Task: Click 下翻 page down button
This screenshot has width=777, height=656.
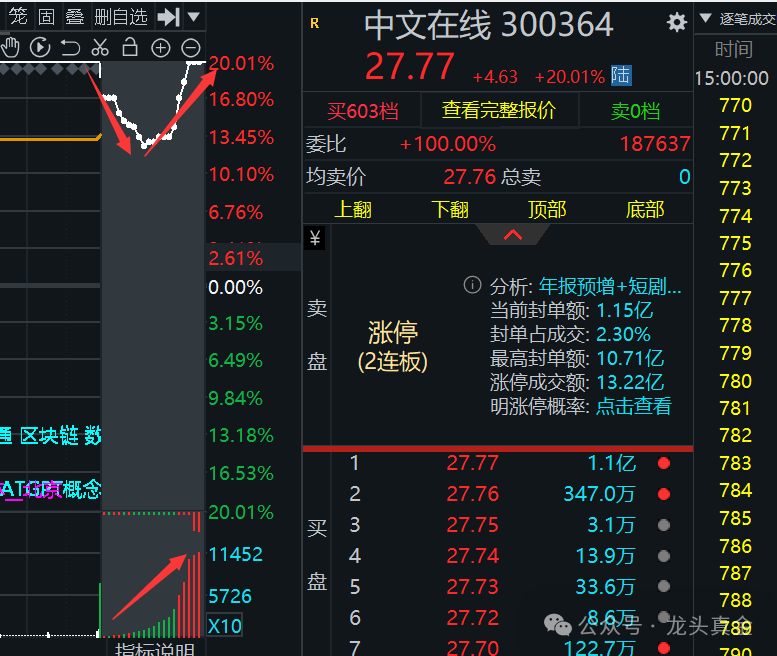Action: point(450,210)
